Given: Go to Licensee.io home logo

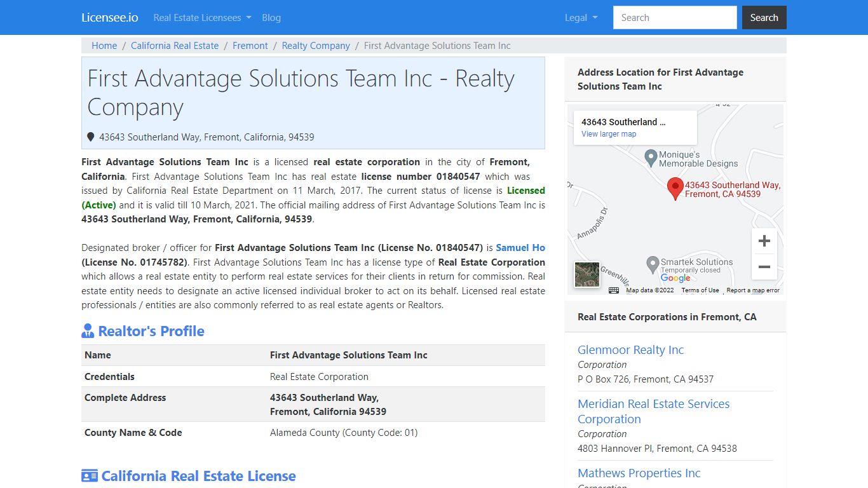Looking at the screenshot, I should pyautogui.click(x=110, y=18).
